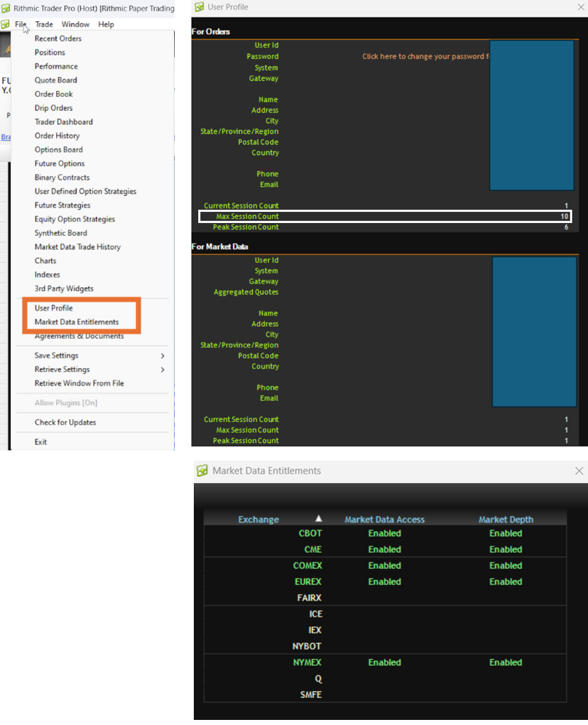Open the File menu
588x725 pixels.
pos(20,25)
